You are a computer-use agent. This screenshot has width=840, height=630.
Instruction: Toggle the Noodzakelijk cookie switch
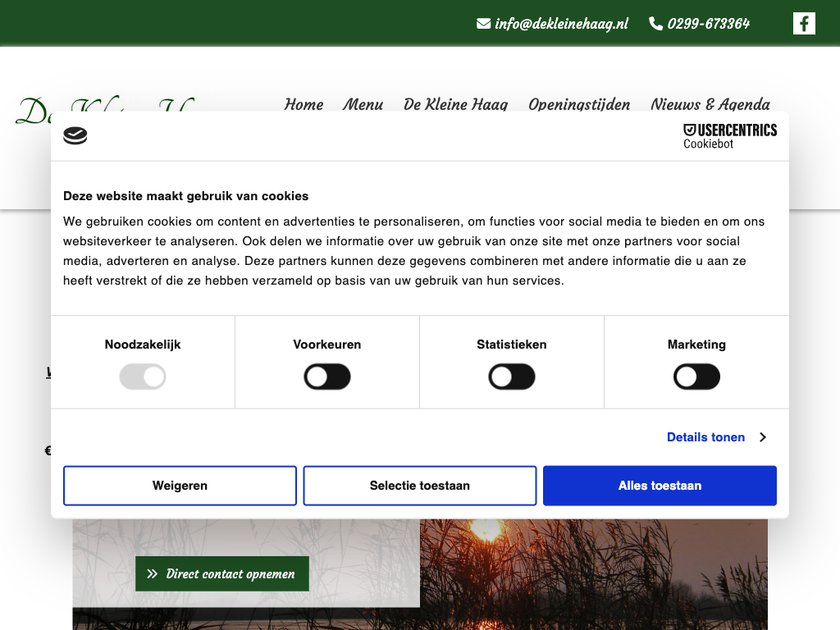pos(143,377)
